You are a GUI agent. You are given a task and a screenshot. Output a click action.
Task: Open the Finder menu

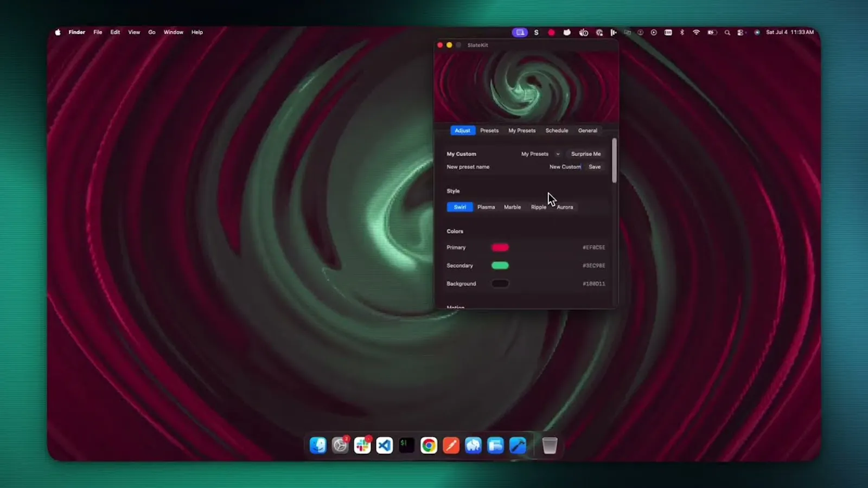76,33
